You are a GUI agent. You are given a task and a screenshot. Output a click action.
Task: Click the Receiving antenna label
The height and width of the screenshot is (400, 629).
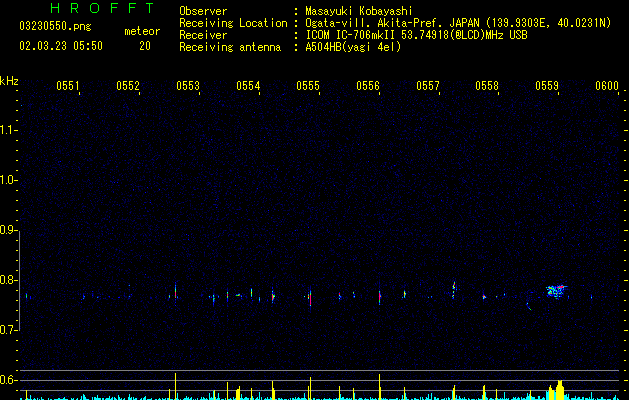click(230, 47)
